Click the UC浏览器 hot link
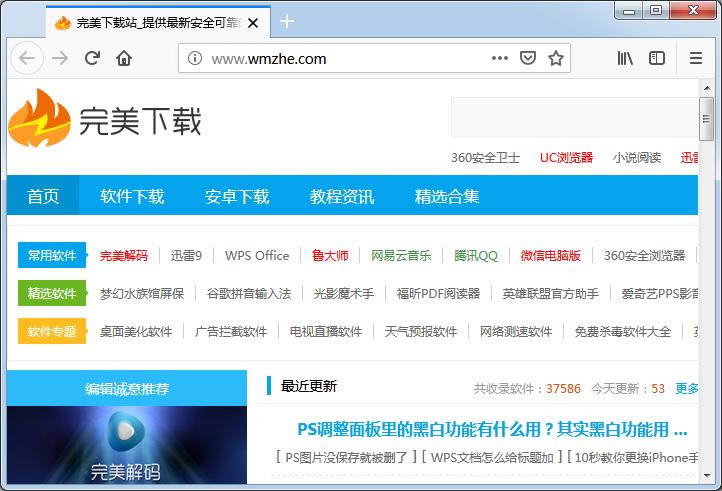Screen dimensions: 722x491 point(566,158)
